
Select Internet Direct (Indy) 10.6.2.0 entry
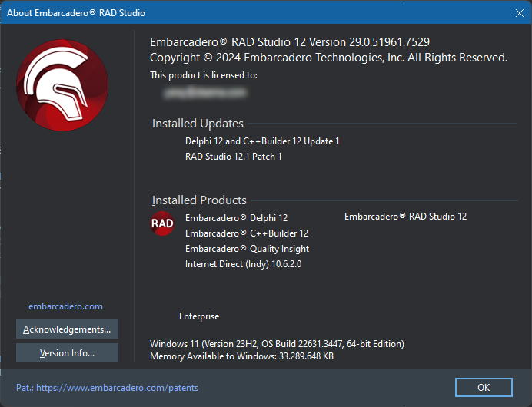[243, 264]
